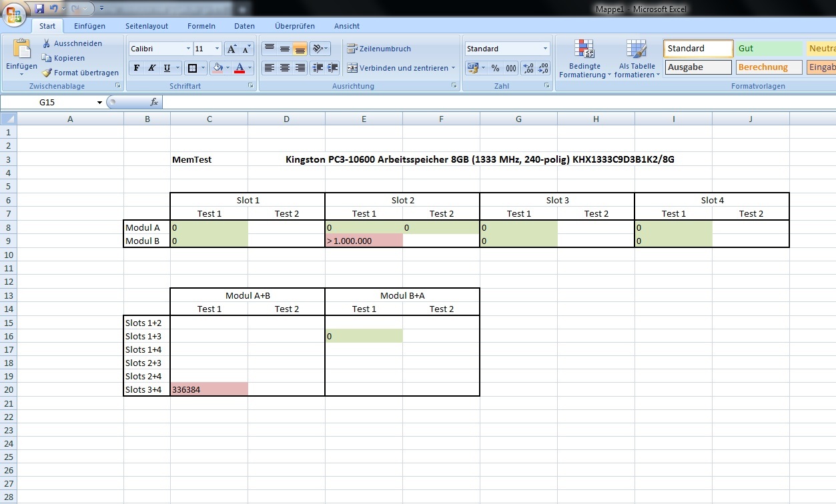
Task: Apply red font color A
Action: coord(240,68)
